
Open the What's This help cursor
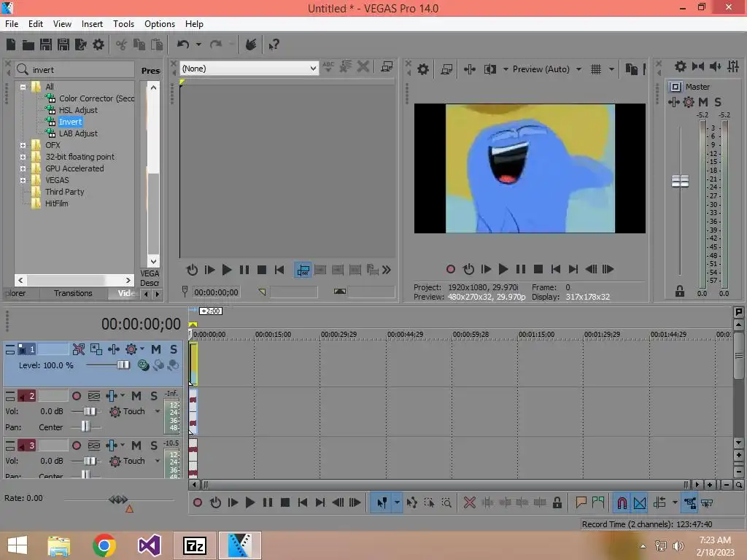[x=274, y=44]
